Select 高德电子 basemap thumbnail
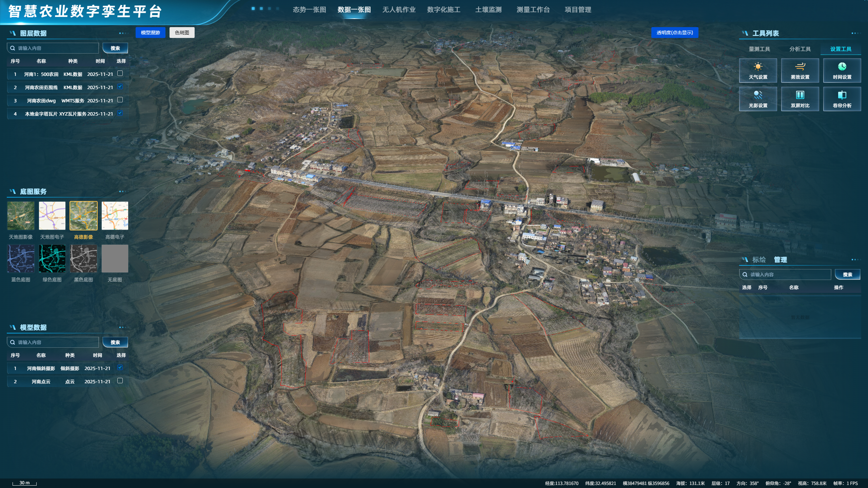 coord(115,216)
